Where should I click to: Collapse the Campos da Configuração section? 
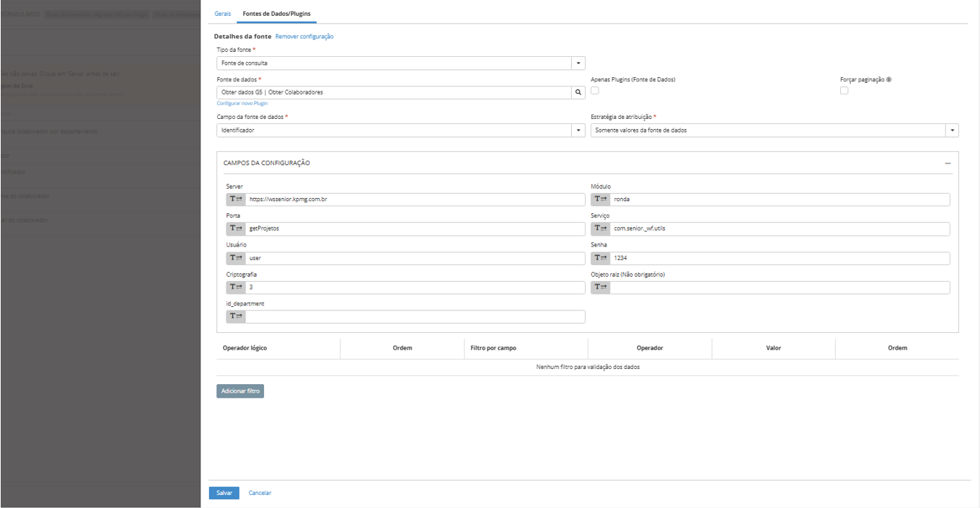click(948, 164)
